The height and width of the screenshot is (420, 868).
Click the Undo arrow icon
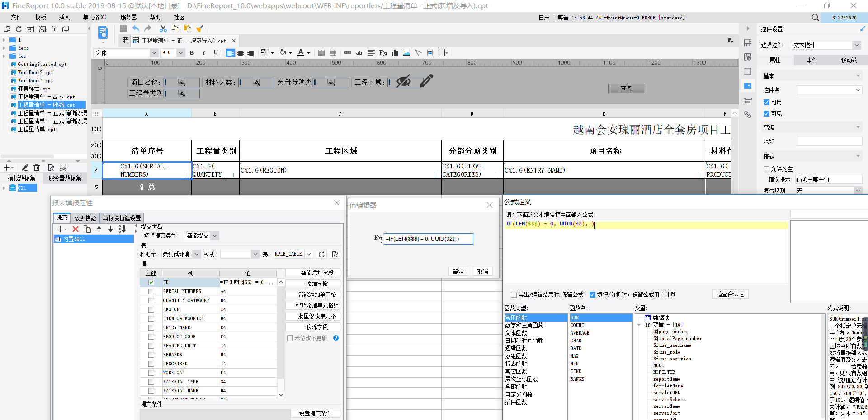[x=136, y=28]
